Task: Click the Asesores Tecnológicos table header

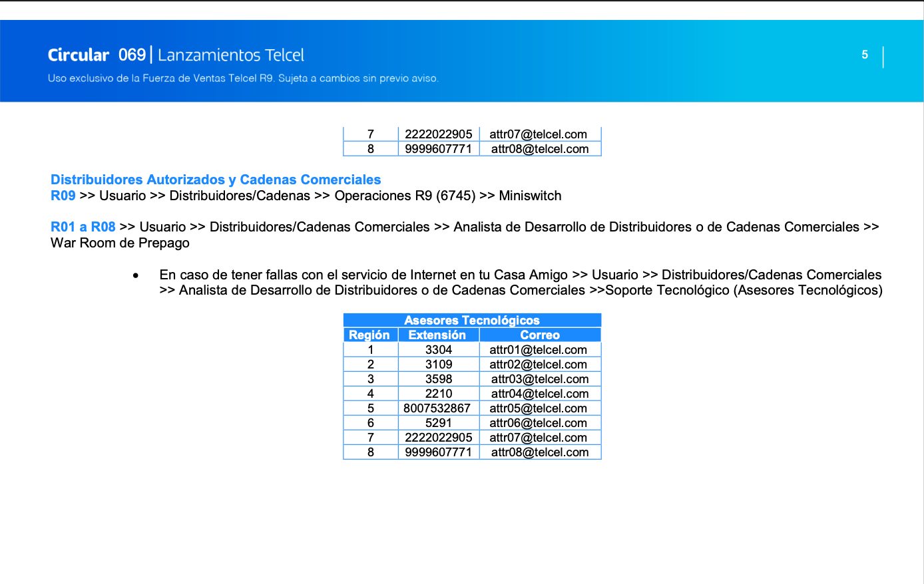Action: pos(472,321)
